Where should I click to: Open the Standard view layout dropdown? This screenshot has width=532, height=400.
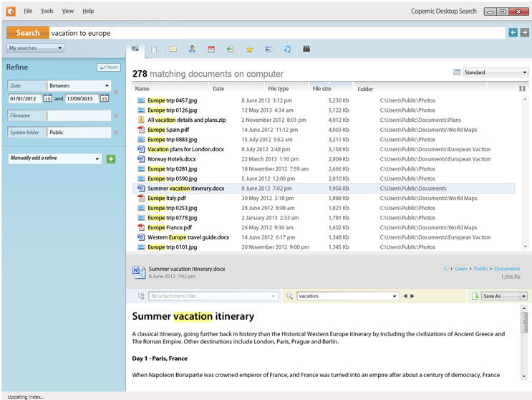(495, 72)
